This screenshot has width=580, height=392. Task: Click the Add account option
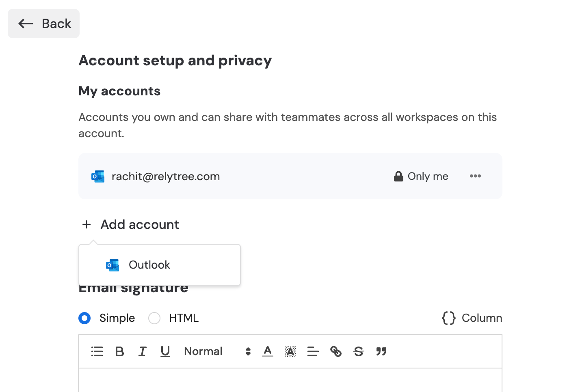tap(130, 224)
